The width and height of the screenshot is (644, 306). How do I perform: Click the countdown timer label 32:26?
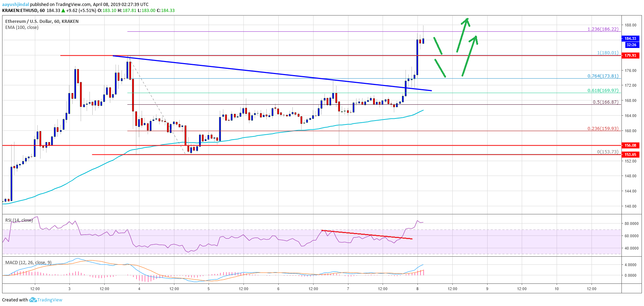[631, 45]
